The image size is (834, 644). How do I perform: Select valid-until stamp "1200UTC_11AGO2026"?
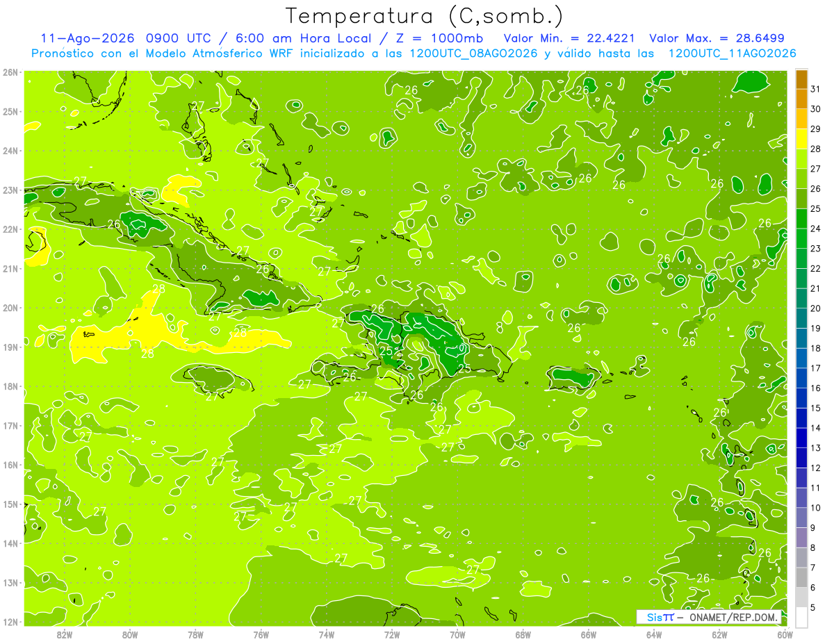click(731, 53)
